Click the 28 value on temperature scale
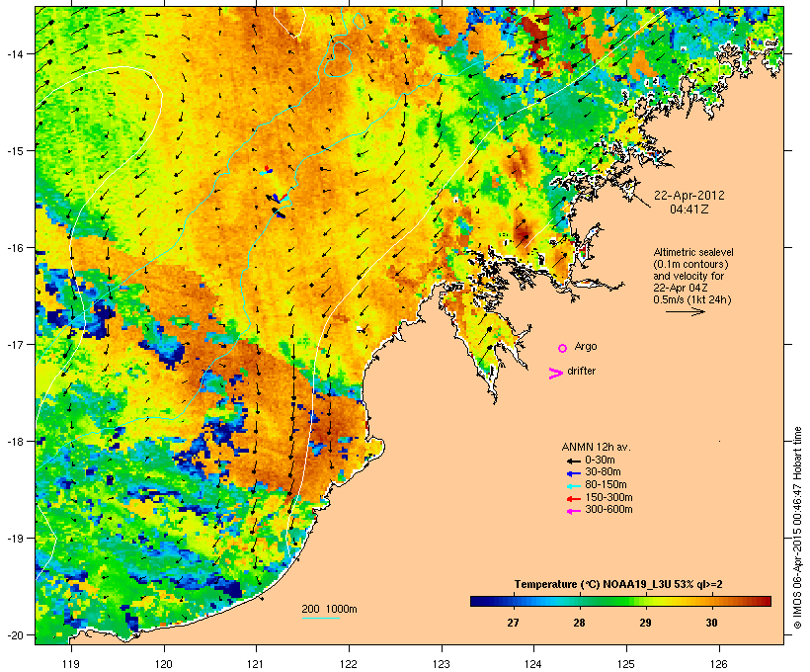Viewport: 810px width, 672px height. pyautogui.click(x=579, y=623)
